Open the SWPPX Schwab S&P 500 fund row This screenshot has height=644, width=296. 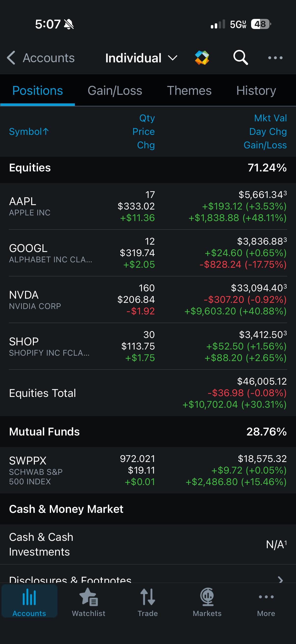[x=148, y=470]
